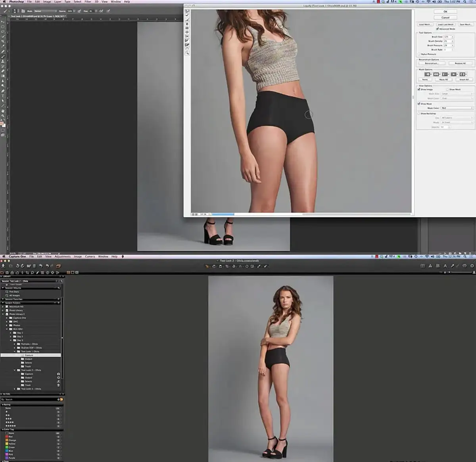This screenshot has width=476, height=462.
Task: Click the Red color tag swatch in filters
Action: click(7, 437)
